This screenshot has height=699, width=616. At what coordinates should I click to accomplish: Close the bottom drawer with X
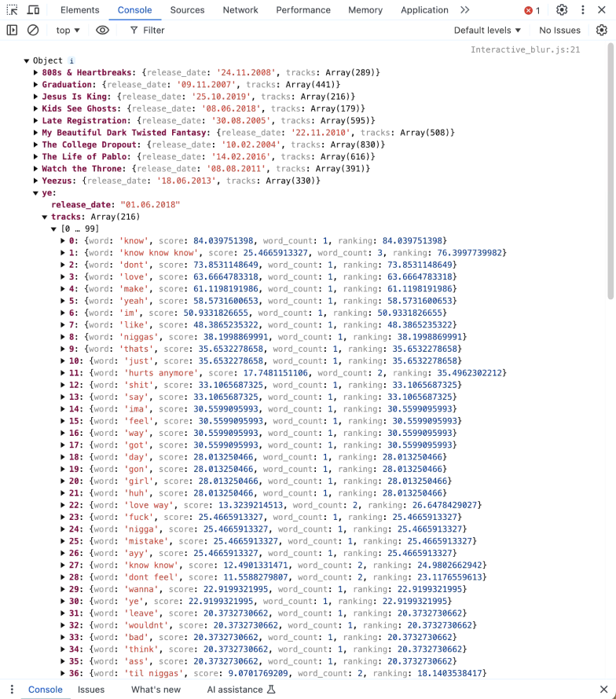(x=603, y=690)
